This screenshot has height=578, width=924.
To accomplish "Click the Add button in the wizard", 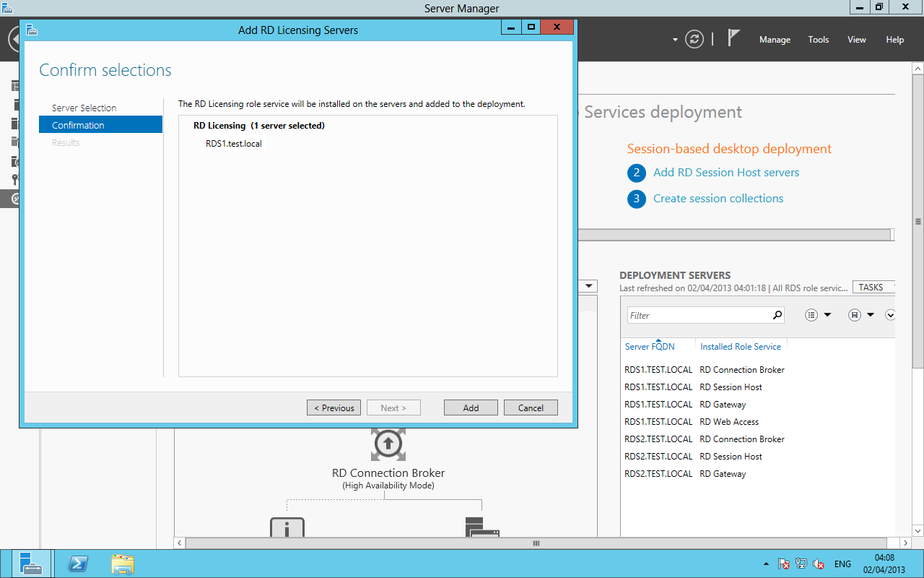I will (x=471, y=407).
